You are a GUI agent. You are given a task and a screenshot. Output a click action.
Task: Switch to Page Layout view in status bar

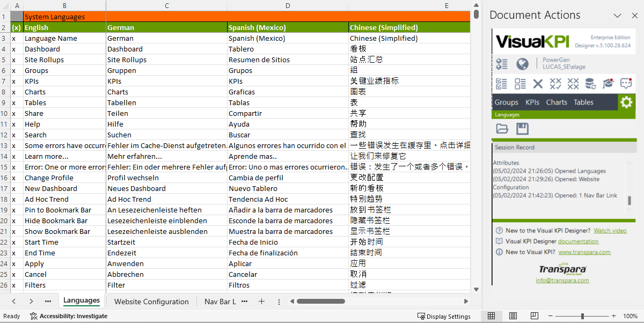coord(513,316)
